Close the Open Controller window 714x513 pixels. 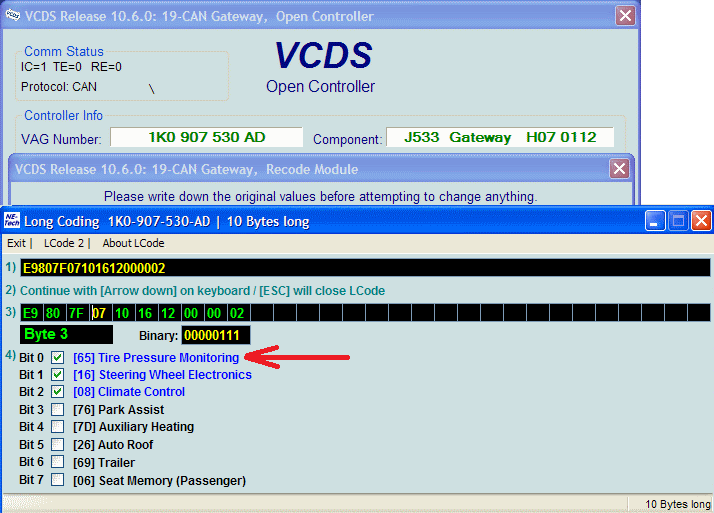[x=625, y=15]
